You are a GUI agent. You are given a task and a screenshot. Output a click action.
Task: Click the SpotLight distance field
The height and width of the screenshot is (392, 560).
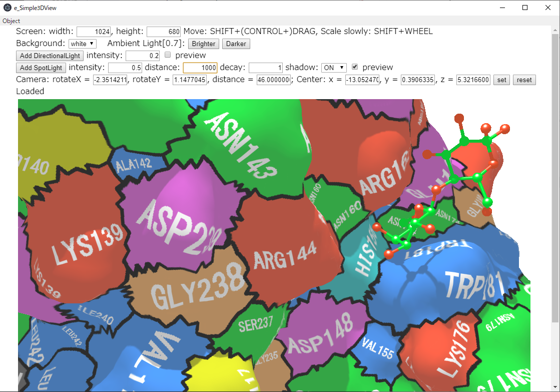[200, 68]
